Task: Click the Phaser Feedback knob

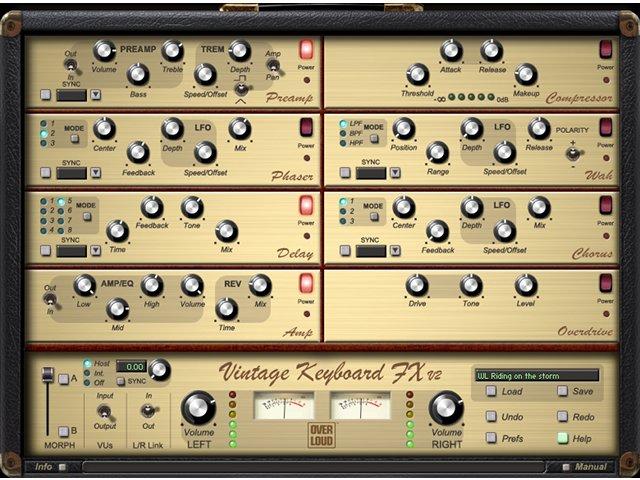Action: [138, 152]
